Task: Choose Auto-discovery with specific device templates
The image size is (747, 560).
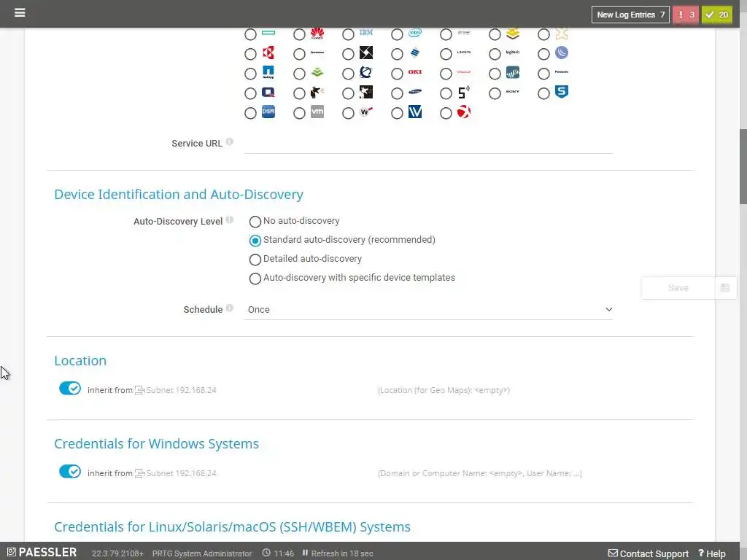Action: (x=255, y=279)
